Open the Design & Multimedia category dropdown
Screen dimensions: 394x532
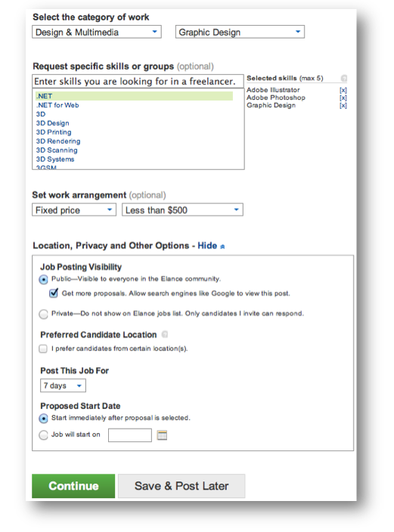[97, 32]
